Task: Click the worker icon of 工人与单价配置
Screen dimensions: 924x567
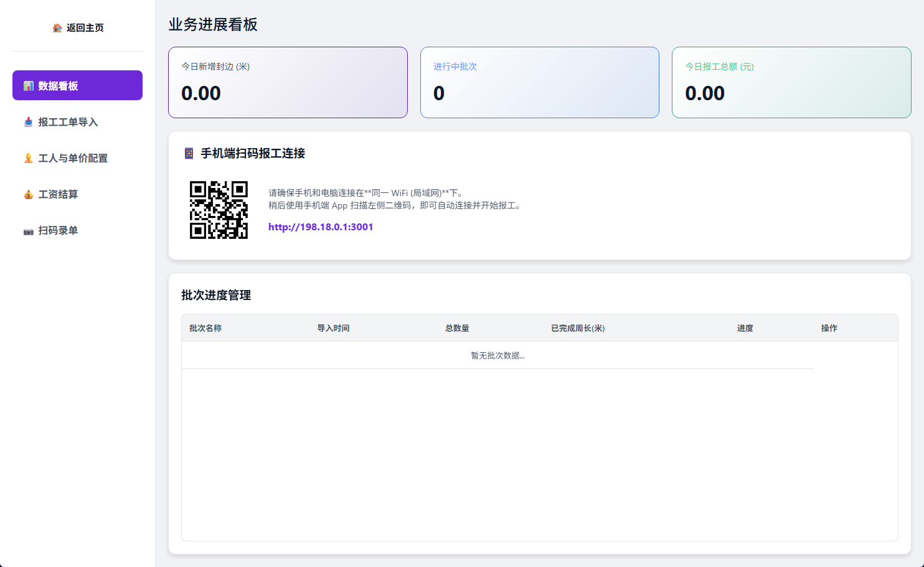Action: (x=29, y=158)
